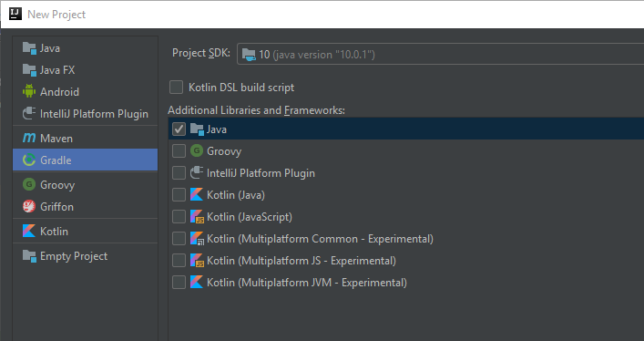This screenshot has height=341, width=644.
Task: Select Groovy project type in sidebar
Action: [x=85, y=185]
